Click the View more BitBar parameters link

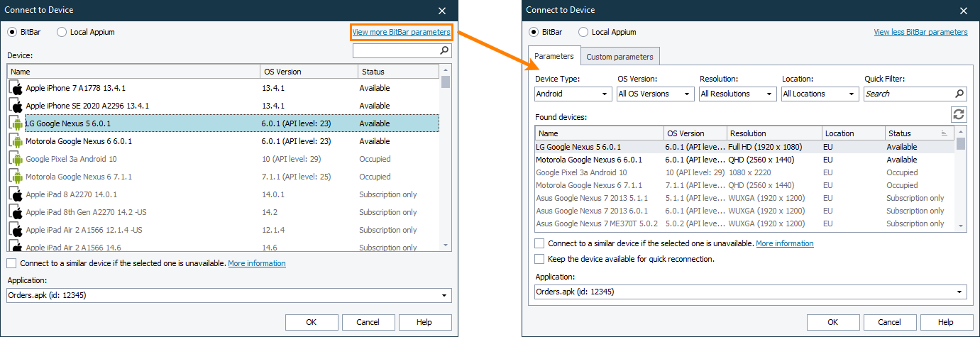click(401, 32)
